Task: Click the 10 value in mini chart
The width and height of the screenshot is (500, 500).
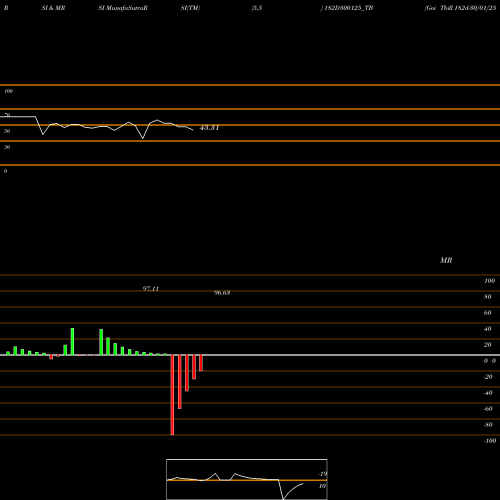Action: pyautogui.click(x=322, y=486)
